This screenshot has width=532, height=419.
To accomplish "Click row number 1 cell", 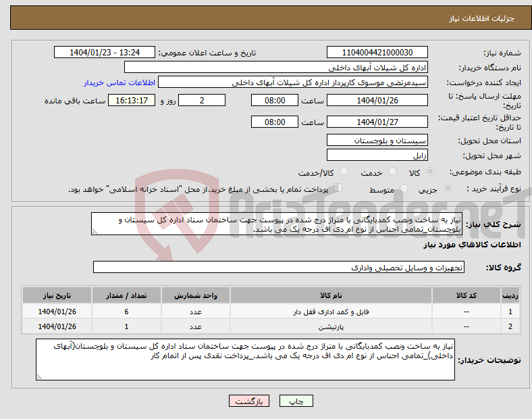I will coord(510,312).
